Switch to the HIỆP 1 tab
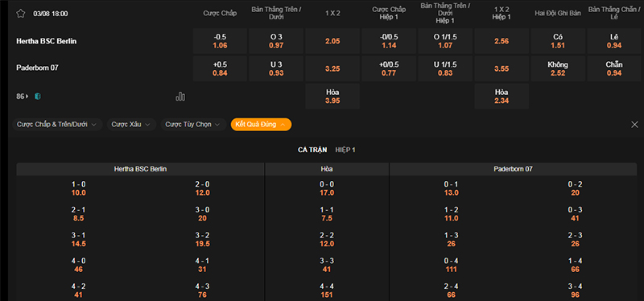This screenshot has height=301, width=644. point(345,150)
